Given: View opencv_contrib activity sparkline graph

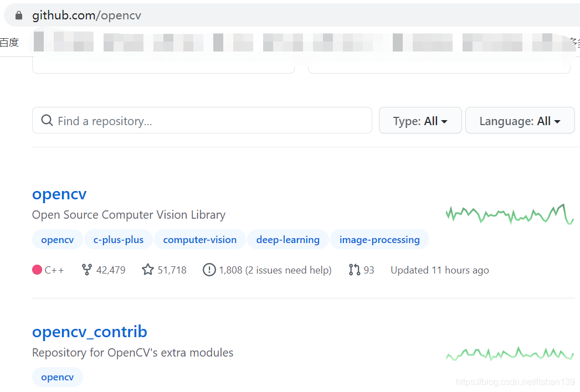Looking at the screenshot, I should coord(510,354).
